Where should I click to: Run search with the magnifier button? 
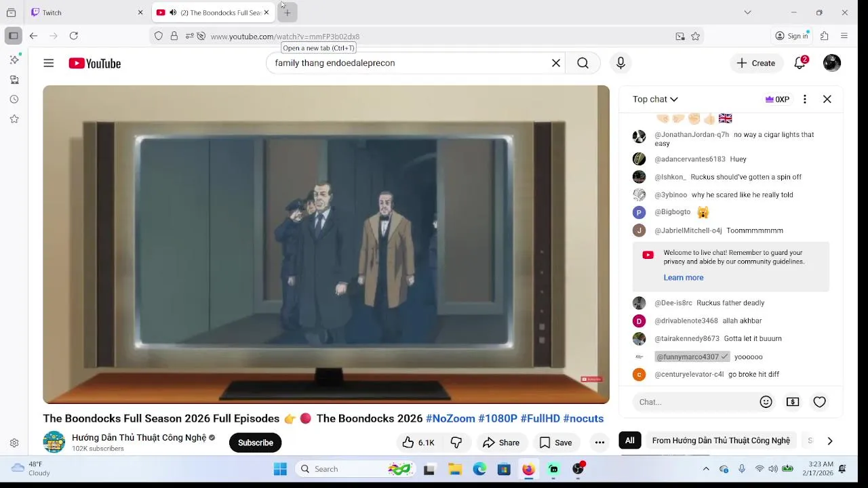(583, 63)
